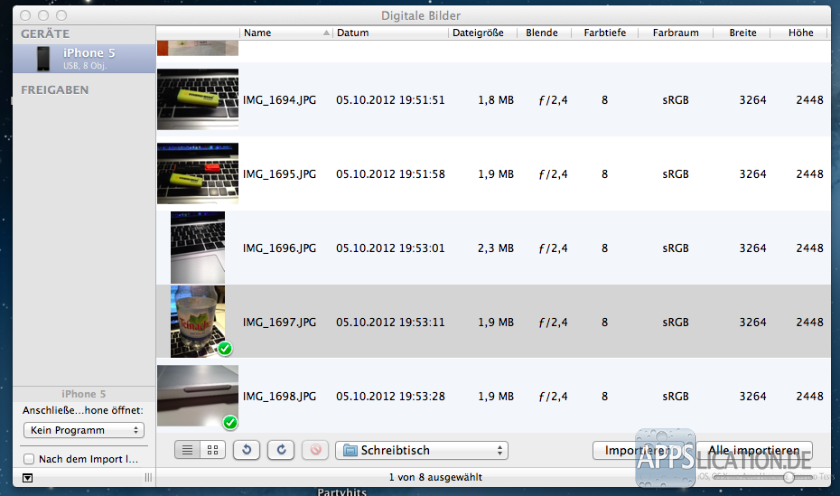Click the 1,8 MB file size
This screenshot has height=496, width=840.
pyautogui.click(x=496, y=100)
